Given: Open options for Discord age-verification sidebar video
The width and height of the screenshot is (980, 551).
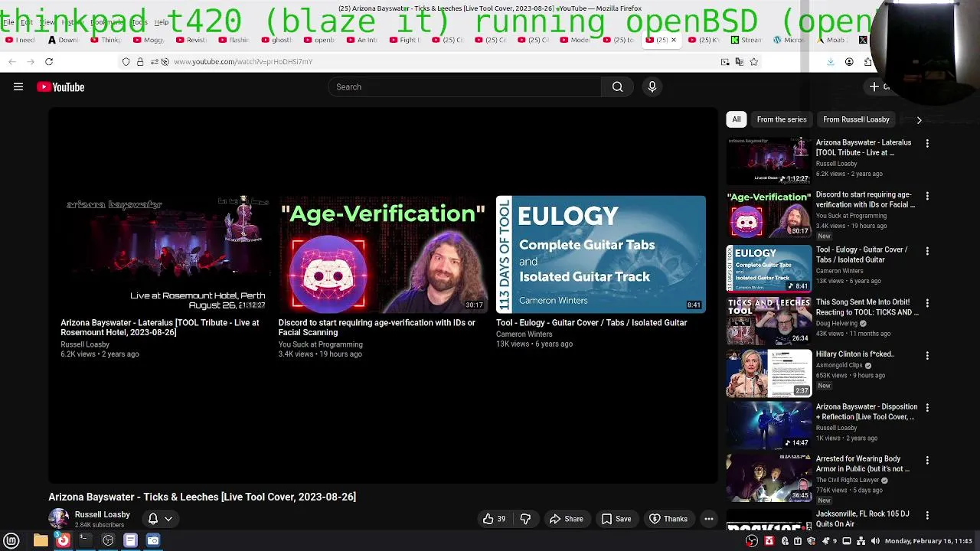Looking at the screenshot, I should pyautogui.click(x=927, y=196).
